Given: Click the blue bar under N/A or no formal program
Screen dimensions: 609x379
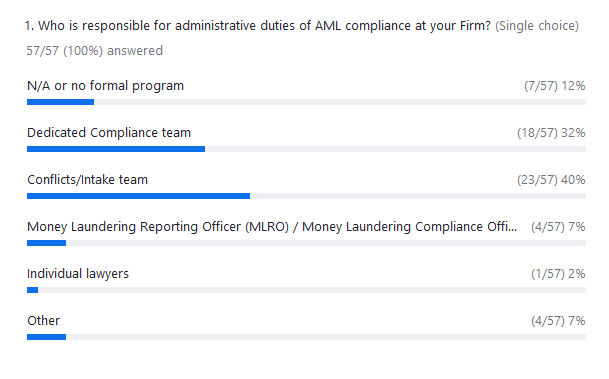Looking at the screenshot, I should [61, 102].
